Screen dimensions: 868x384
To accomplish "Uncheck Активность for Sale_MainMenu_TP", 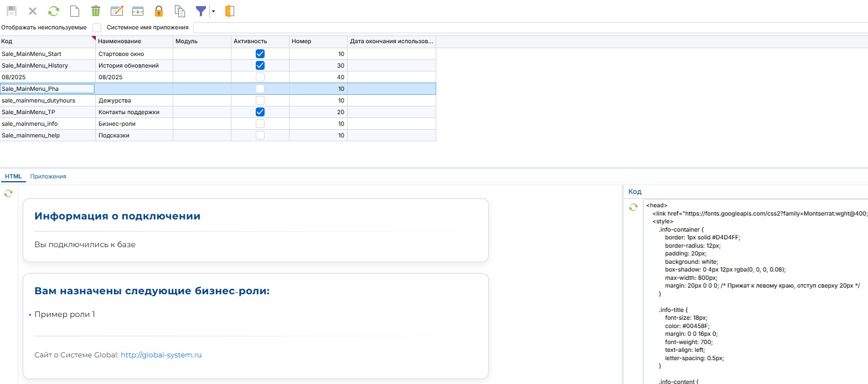I will pos(260,112).
